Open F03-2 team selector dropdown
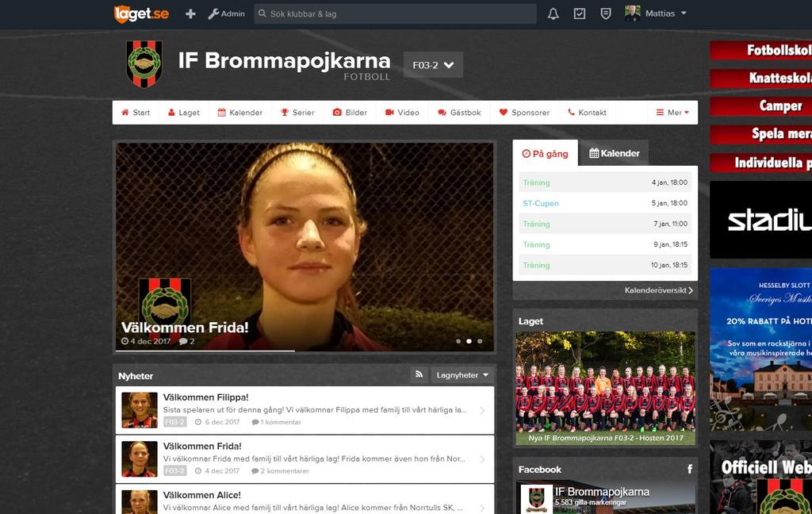812x514 pixels. [433, 65]
